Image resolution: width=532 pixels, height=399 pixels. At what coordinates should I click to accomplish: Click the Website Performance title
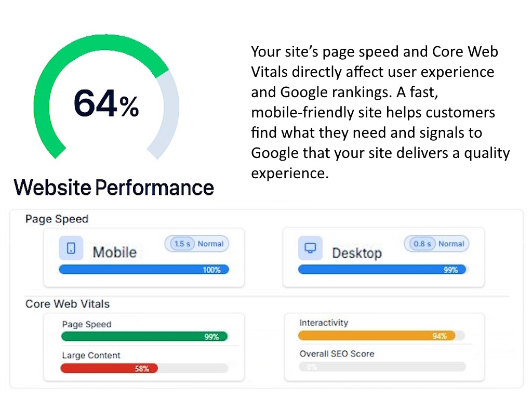[114, 187]
